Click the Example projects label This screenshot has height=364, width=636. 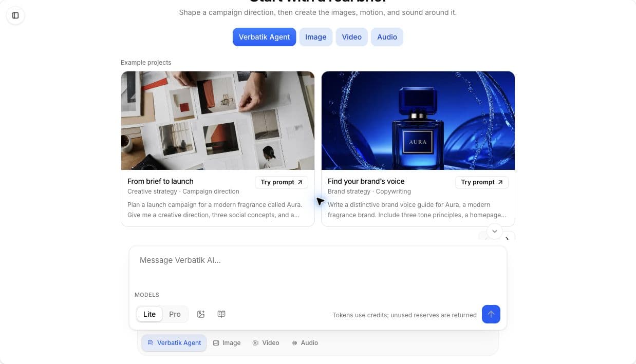[x=146, y=63]
